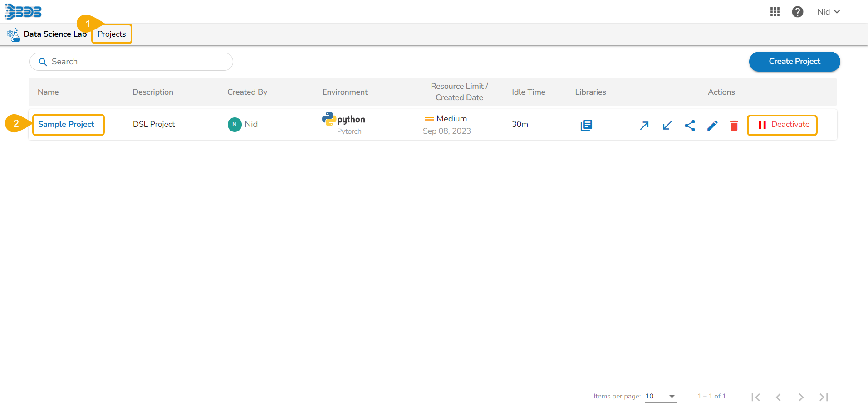Open the Libraries icon for Sample Project
This screenshot has height=417, width=868.
click(586, 125)
